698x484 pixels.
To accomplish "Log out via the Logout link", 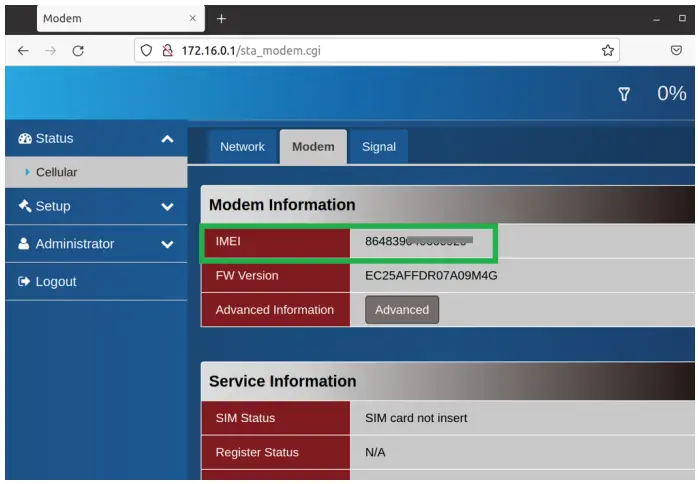I will coord(56,282).
